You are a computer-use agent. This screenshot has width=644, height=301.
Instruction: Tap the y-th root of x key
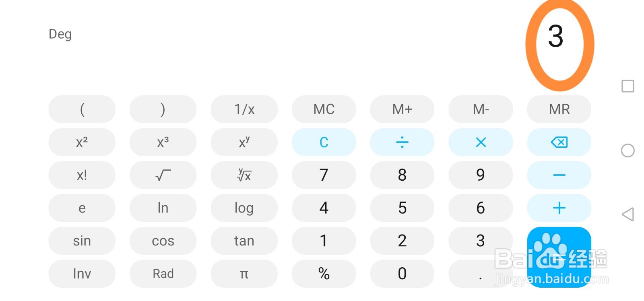pyautogui.click(x=244, y=175)
